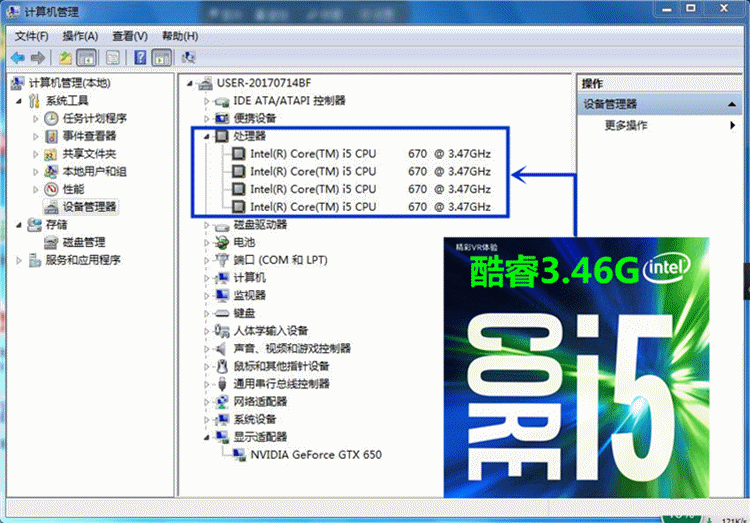750x523 pixels.
Task: Select 设备管理器 in the left tree
Action: (89, 207)
